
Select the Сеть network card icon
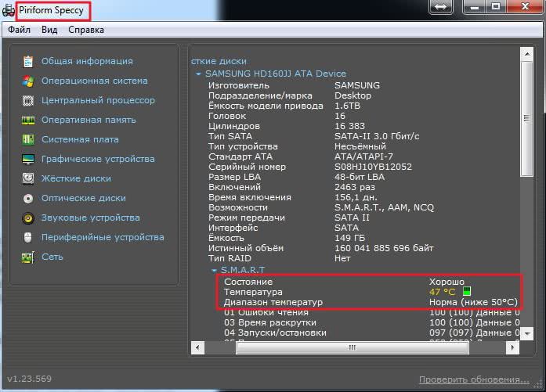point(28,257)
